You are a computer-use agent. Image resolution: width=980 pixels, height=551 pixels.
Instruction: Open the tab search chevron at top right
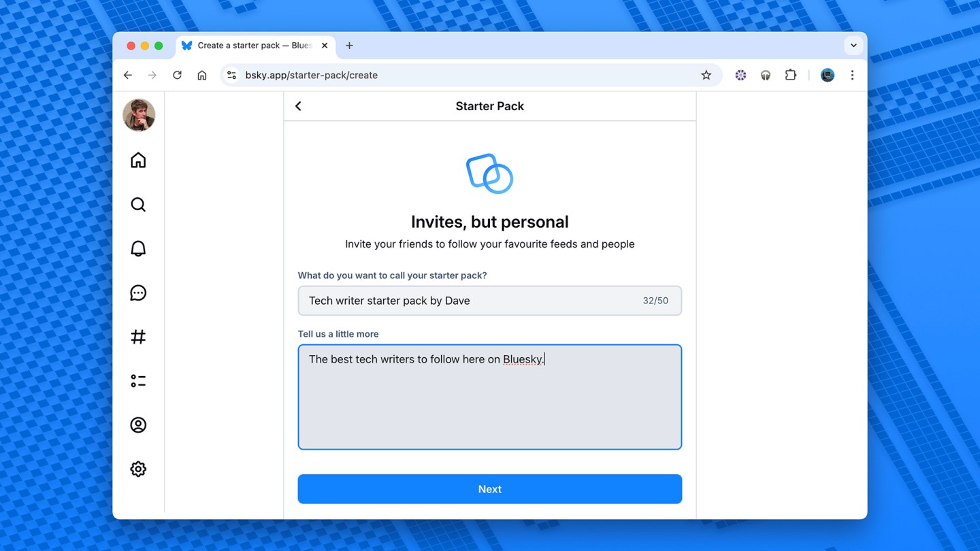(x=853, y=45)
